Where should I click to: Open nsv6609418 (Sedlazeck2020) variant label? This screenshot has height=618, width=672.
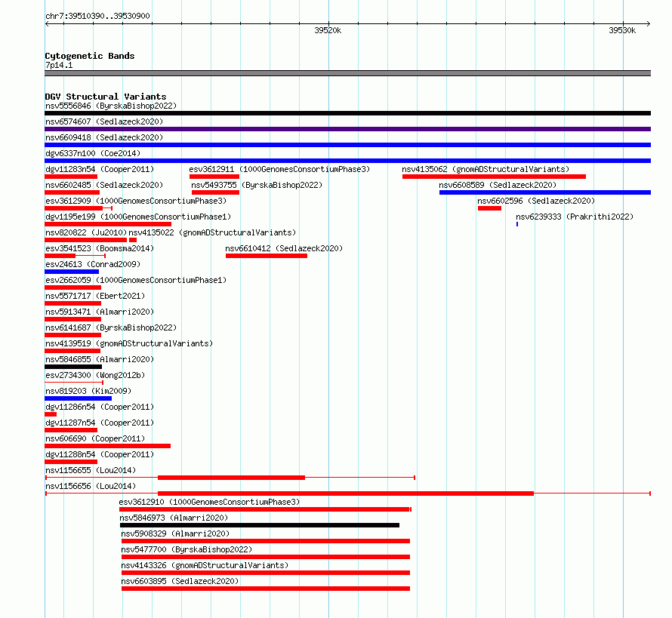[104, 137]
